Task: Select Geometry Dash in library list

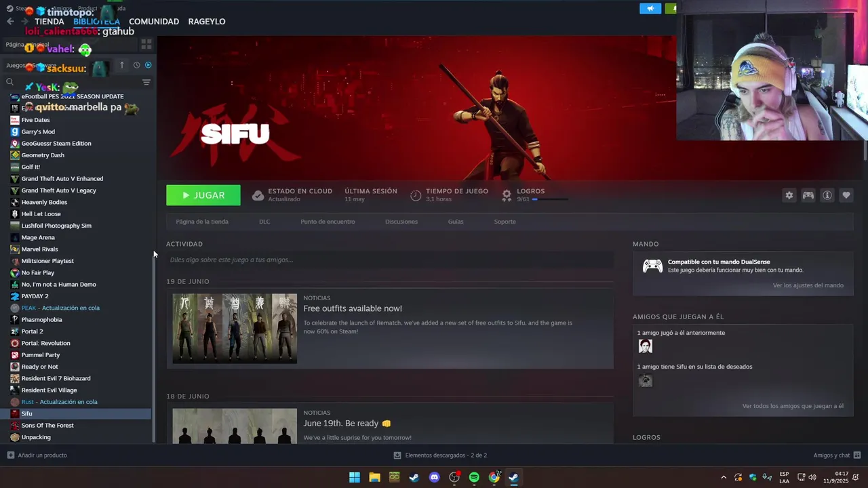Action: tap(43, 155)
